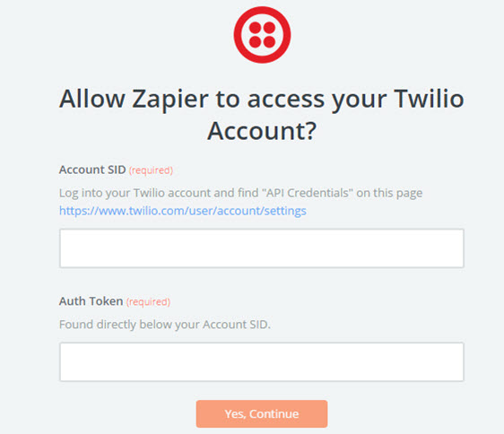The image size is (504, 434).
Task: Focus the Account SID input field
Action: click(262, 248)
